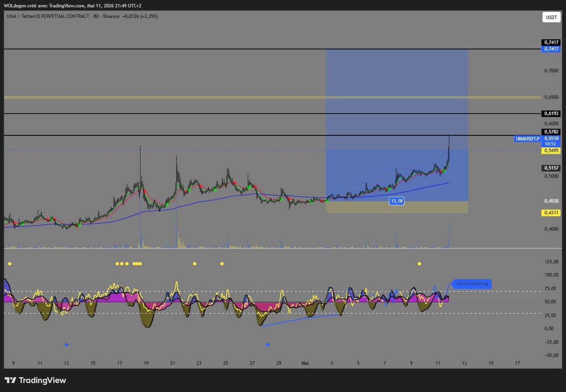
Task: Click the 100,00 oscillator axis value
Action: 551,275
